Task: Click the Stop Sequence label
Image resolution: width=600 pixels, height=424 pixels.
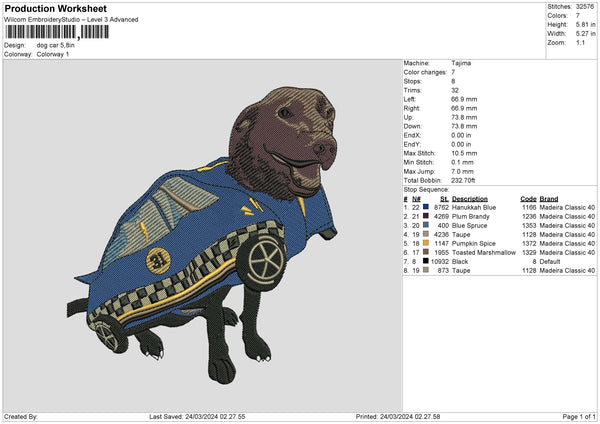Action: click(x=428, y=187)
